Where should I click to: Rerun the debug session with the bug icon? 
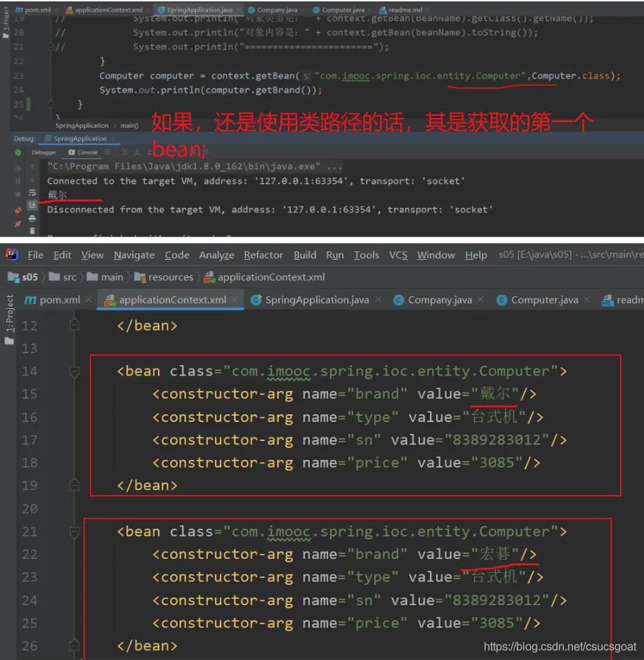pos(18,152)
